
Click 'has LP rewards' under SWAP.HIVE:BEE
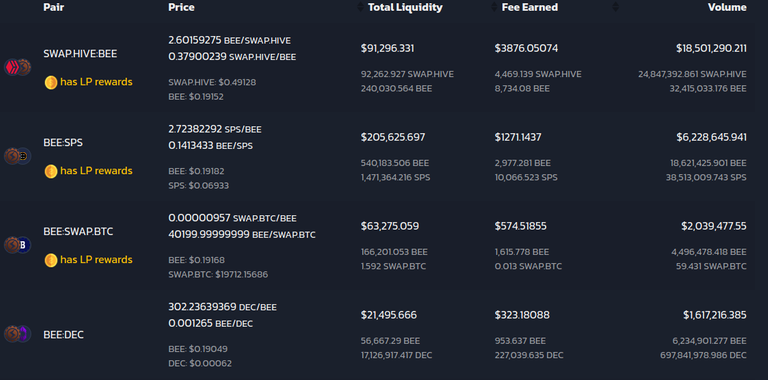pos(96,82)
